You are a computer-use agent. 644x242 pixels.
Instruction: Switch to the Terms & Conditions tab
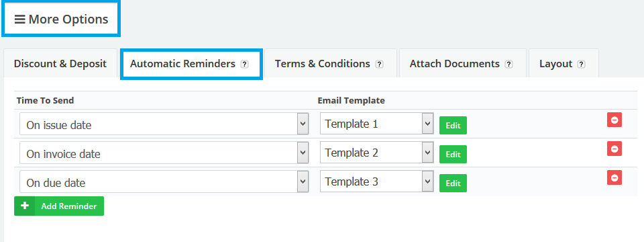[x=331, y=63]
